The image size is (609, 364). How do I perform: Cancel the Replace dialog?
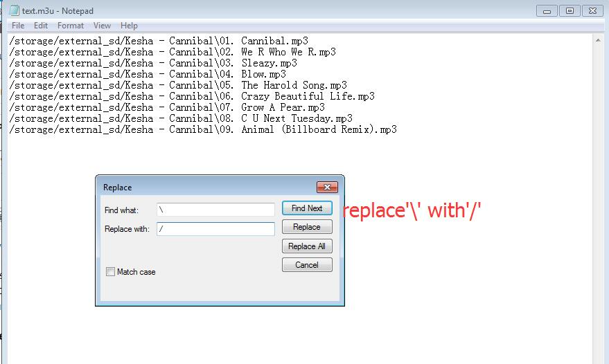click(307, 265)
